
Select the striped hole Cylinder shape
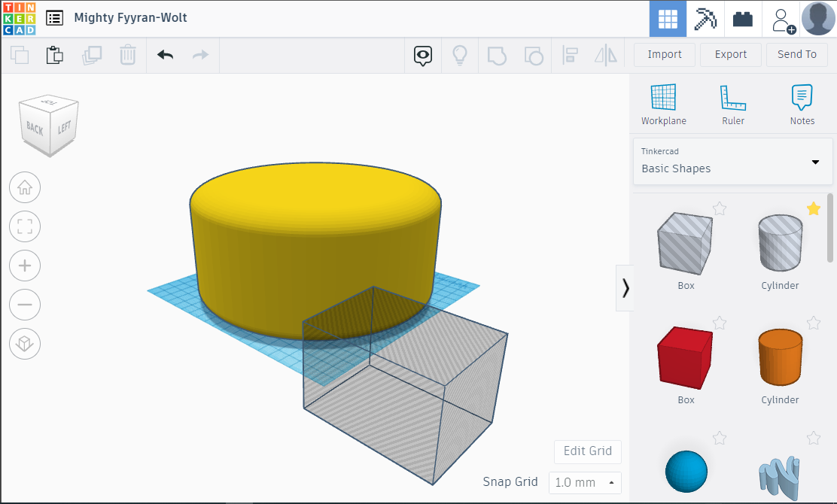[780, 243]
